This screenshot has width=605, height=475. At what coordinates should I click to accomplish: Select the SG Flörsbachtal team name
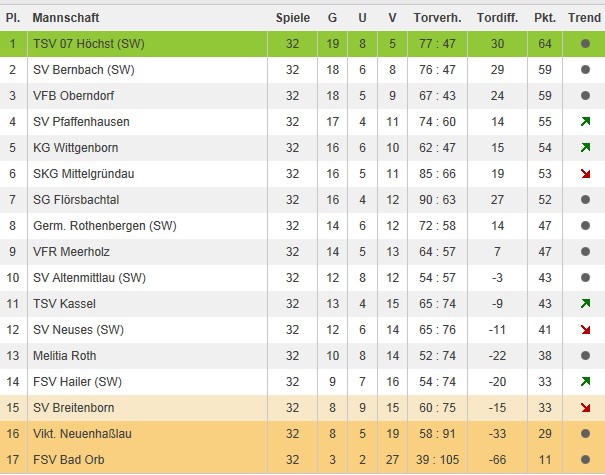click(x=76, y=200)
